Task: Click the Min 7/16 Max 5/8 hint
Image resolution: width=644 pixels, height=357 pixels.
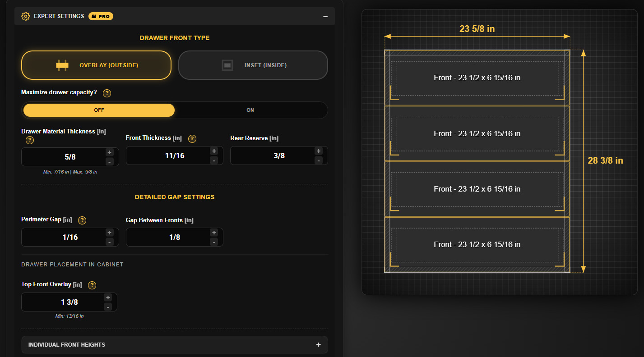Action: [70, 172]
